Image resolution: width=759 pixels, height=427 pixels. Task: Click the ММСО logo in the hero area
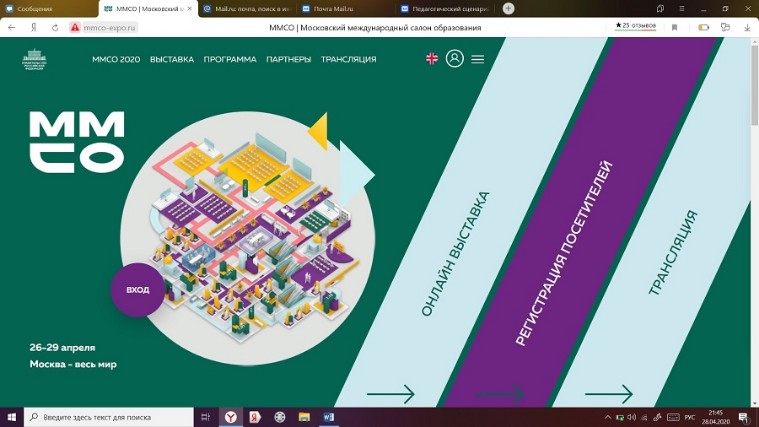click(76, 142)
